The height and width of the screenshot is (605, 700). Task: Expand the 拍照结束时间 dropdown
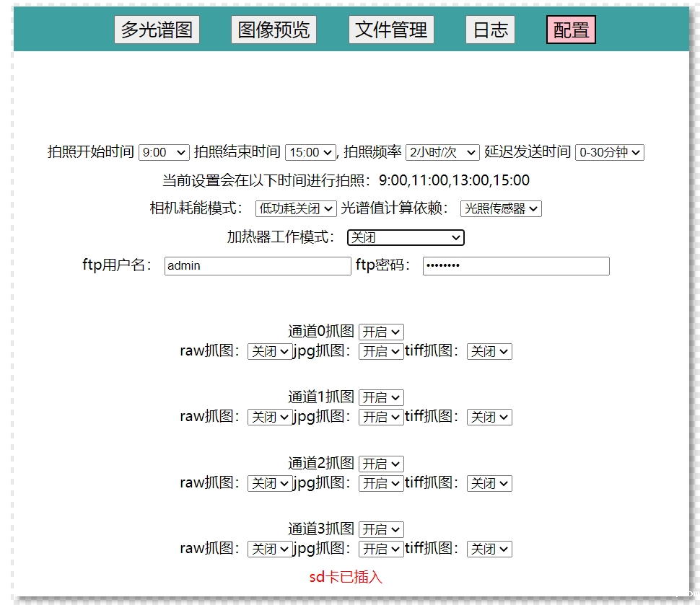[x=310, y=152]
